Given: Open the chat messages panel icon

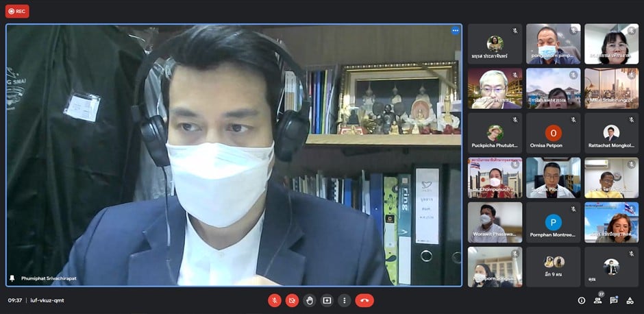Looking at the screenshot, I should pyautogui.click(x=614, y=300).
